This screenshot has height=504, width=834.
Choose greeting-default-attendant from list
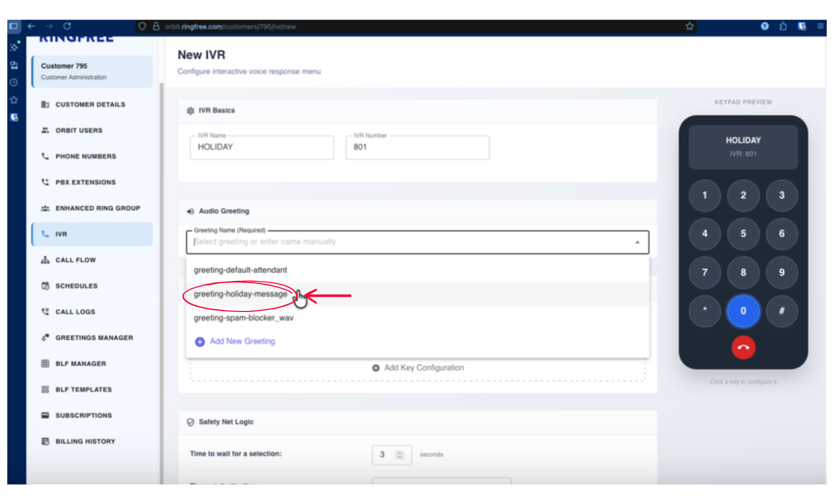[x=240, y=270]
